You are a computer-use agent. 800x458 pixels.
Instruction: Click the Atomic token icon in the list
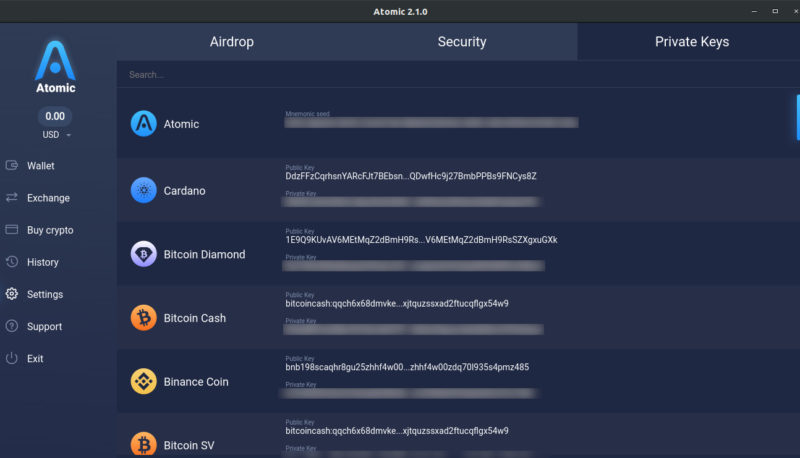tap(144, 124)
